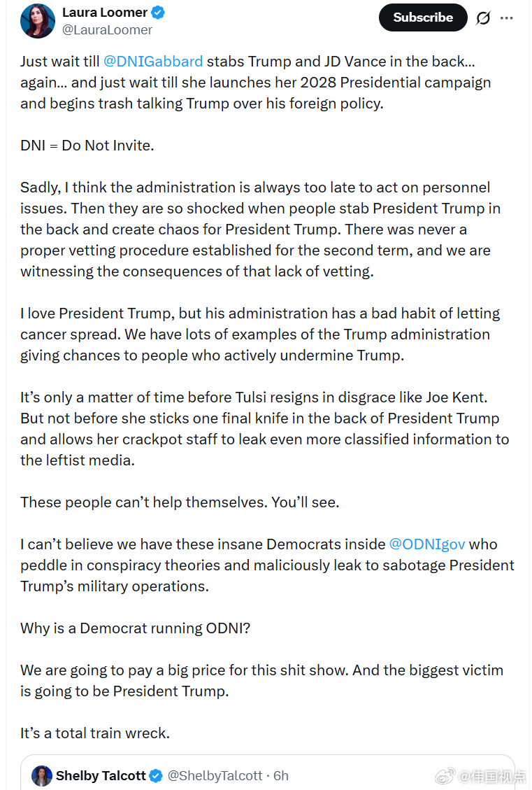Open the quoted post card from Shelby Talcott
Viewport: 532px width, 790px height.
268,773
